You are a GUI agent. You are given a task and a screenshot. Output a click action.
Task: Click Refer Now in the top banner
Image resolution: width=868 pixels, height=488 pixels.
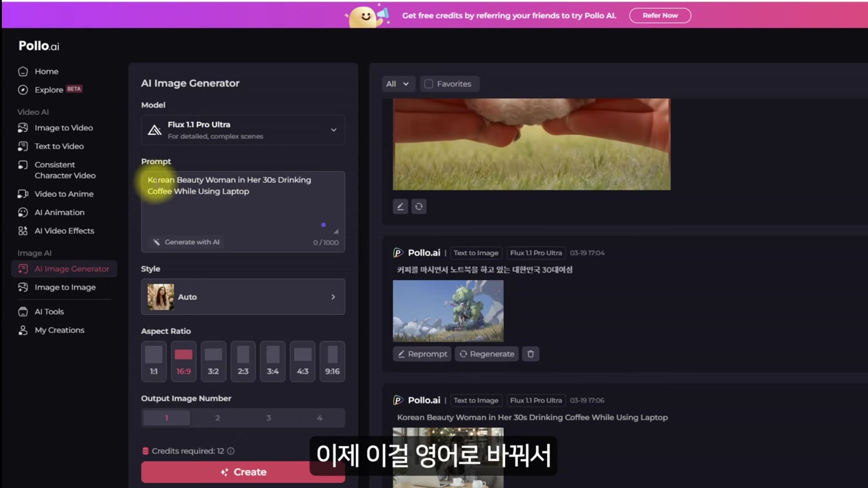click(660, 15)
